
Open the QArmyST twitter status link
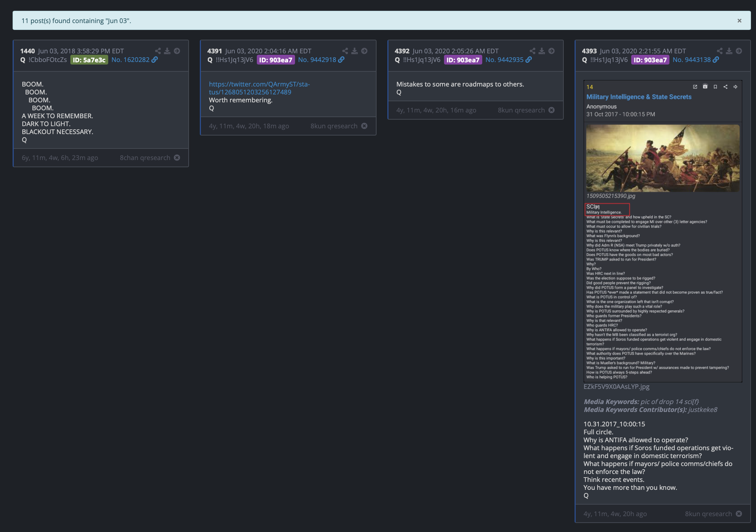pyautogui.click(x=259, y=88)
